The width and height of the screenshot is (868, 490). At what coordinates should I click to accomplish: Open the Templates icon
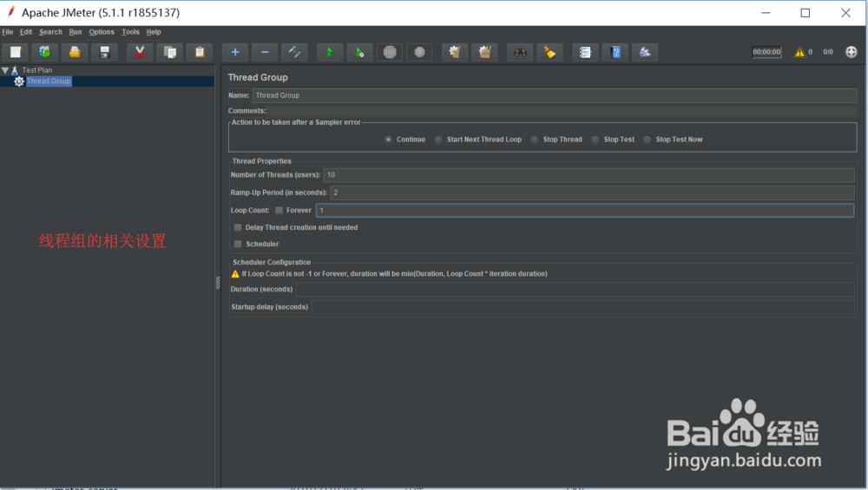click(45, 52)
